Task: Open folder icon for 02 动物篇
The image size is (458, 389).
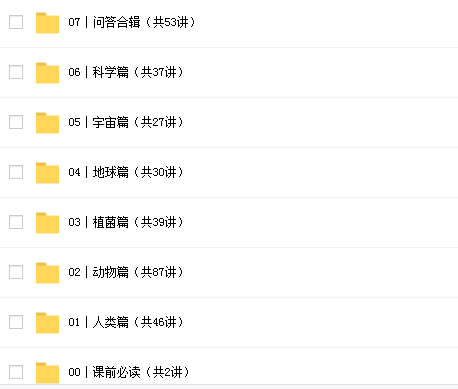Action: point(47,273)
